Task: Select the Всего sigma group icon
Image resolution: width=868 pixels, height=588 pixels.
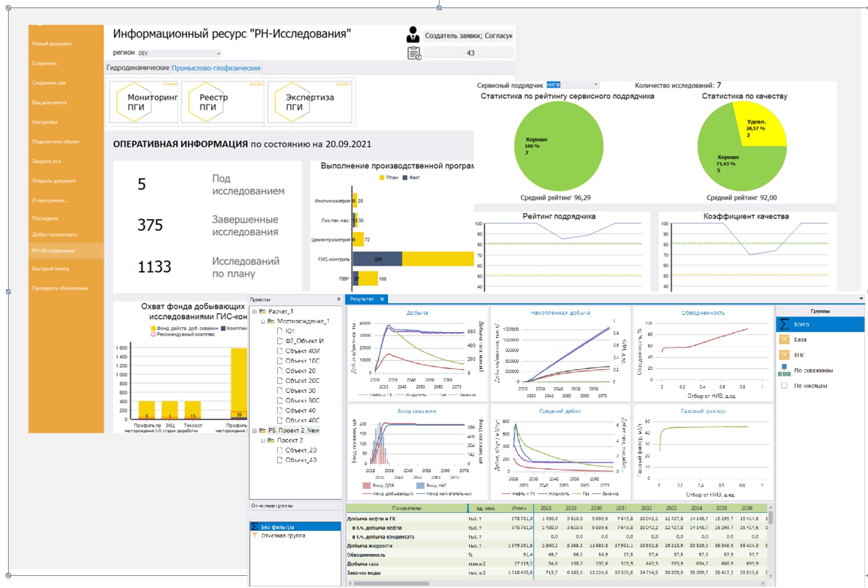Action: pos(784,325)
